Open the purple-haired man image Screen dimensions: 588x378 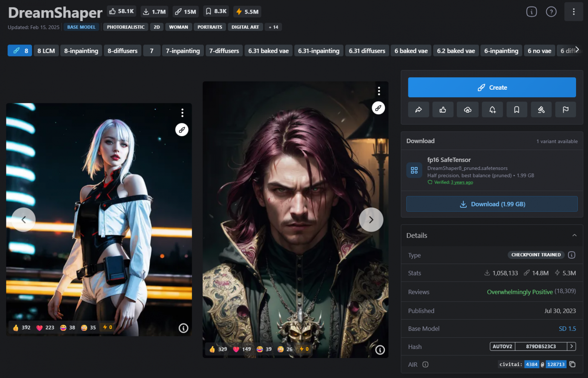click(296, 220)
